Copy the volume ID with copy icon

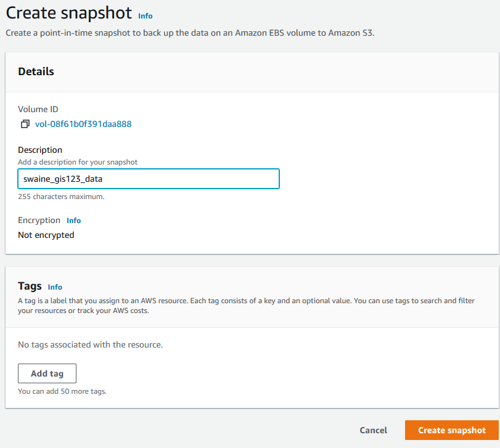25,124
